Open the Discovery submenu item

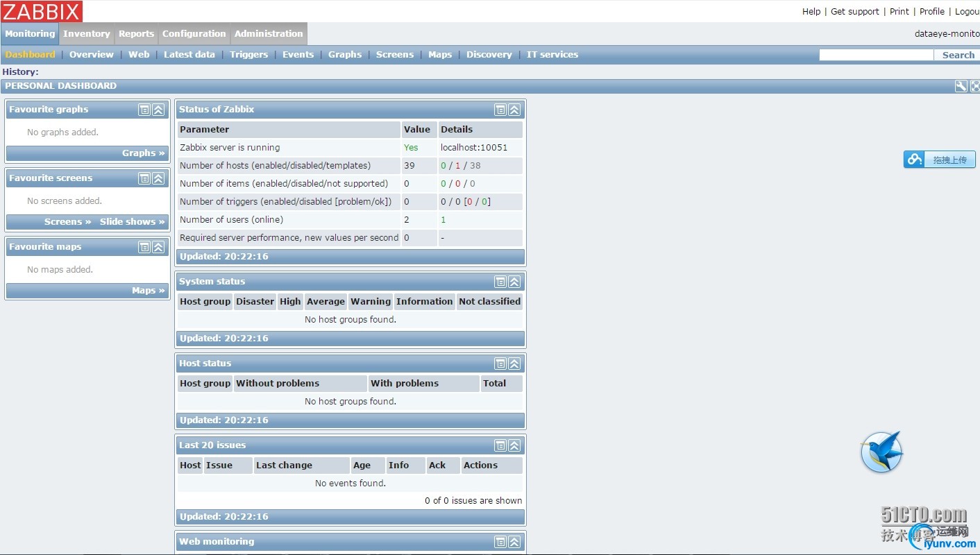(x=489, y=55)
